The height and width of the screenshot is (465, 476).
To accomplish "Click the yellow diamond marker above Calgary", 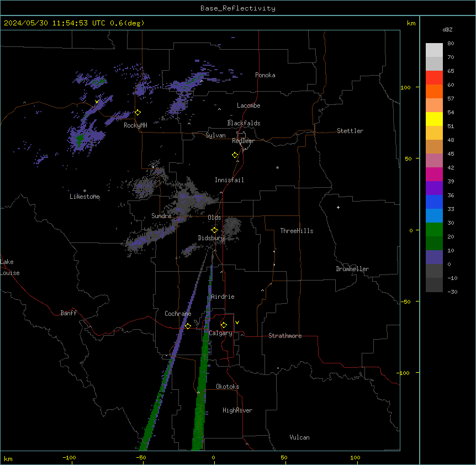I will [x=224, y=325].
